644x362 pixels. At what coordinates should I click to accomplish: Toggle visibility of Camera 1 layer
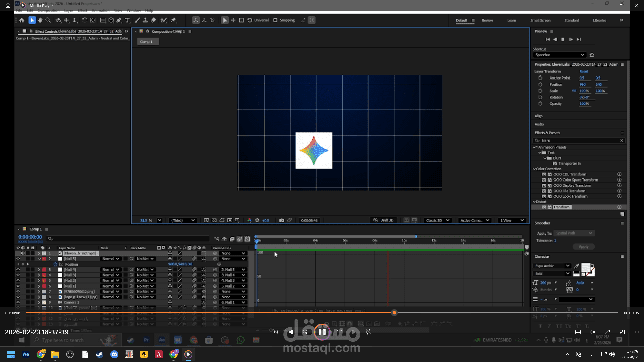point(18,302)
